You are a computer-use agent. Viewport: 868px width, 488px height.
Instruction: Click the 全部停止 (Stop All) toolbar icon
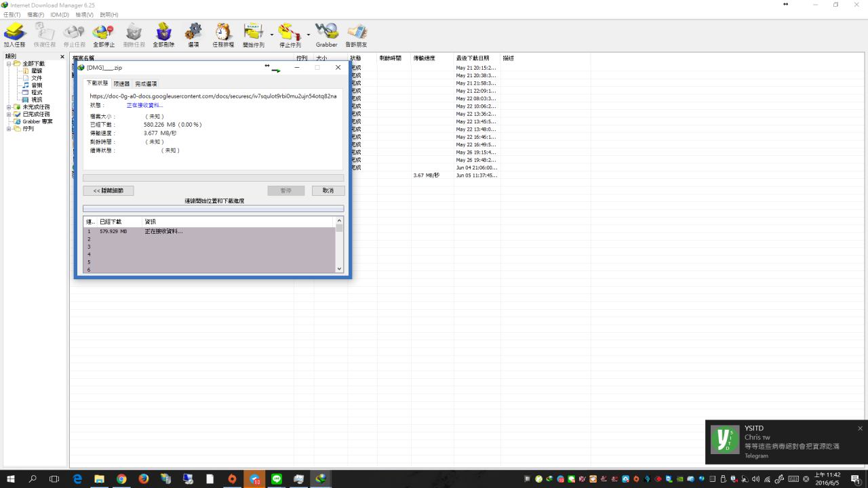(104, 34)
